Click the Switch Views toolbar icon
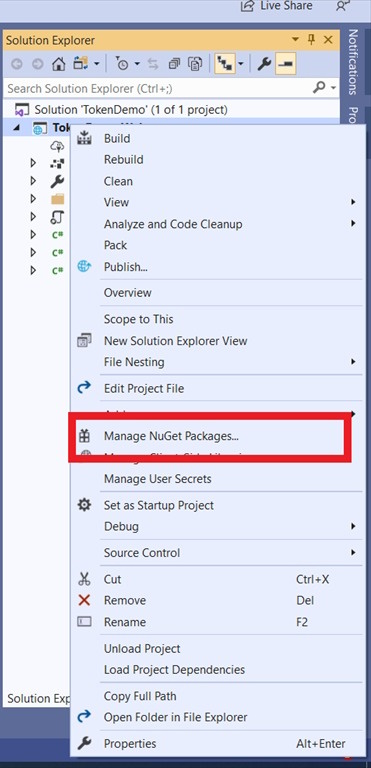The width and height of the screenshot is (371, 768). 80,64
